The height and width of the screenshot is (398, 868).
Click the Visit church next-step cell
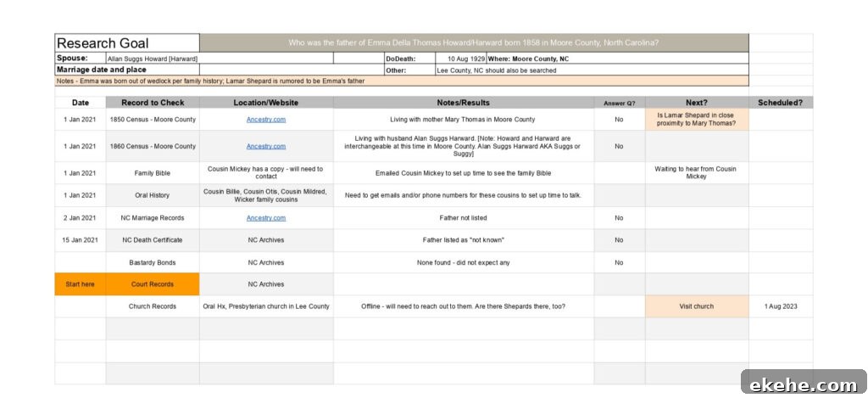pyautogui.click(x=697, y=306)
